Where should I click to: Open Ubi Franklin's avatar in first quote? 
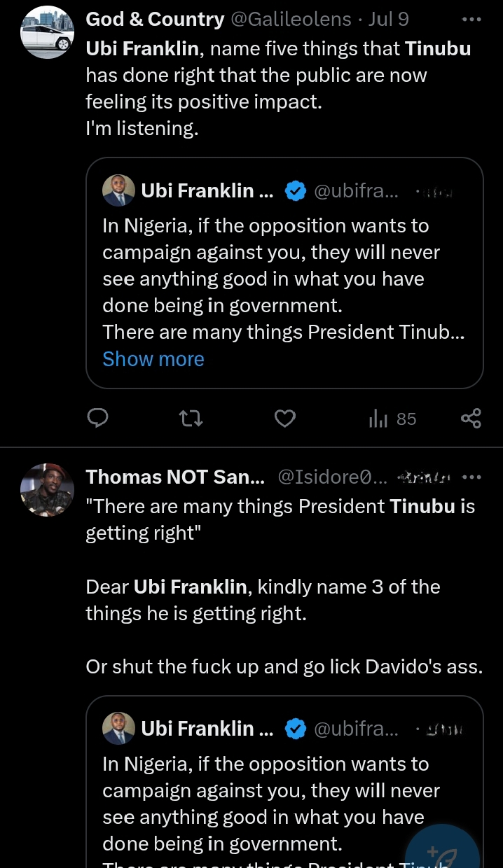pyautogui.click(x=118, y=190)
